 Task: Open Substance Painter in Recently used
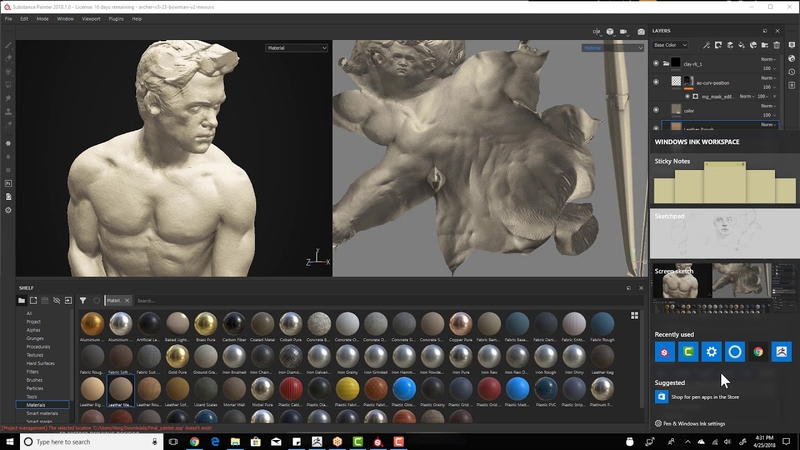pyautogui.click(x=665, y=352)
